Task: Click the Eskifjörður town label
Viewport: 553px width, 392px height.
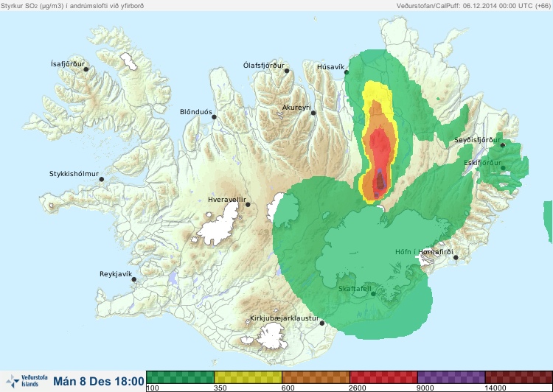Action: pyautogui.click(x=482, y=163)
